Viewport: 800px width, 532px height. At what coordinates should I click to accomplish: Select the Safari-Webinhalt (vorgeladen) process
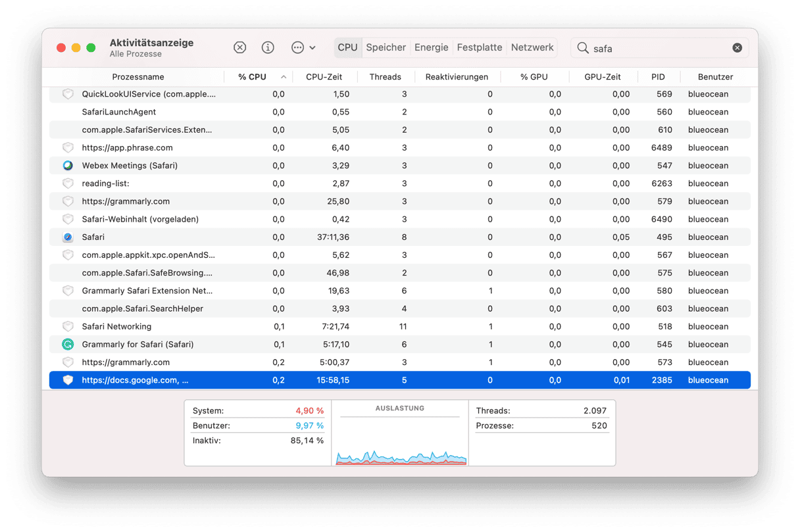[140, 219]
